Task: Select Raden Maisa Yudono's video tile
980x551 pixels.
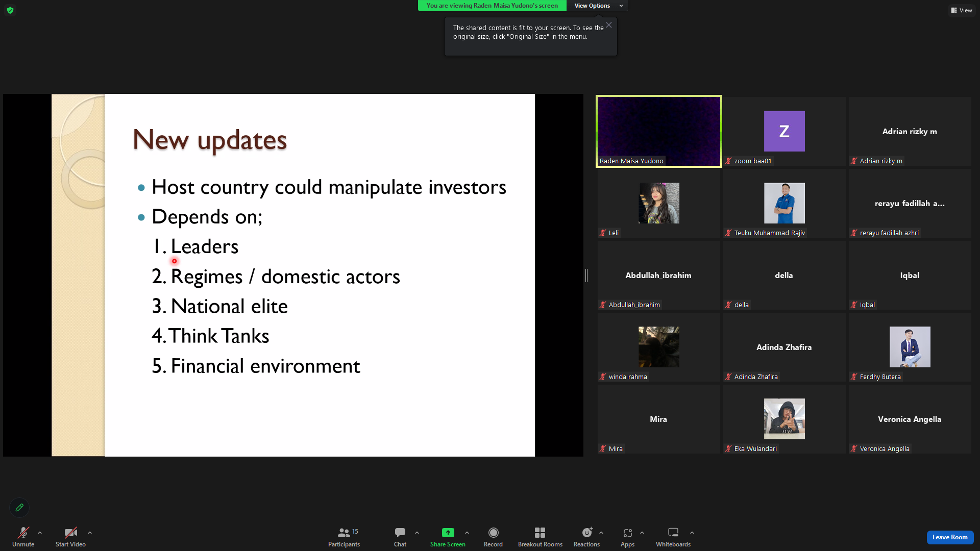Action: click(658, 131)
